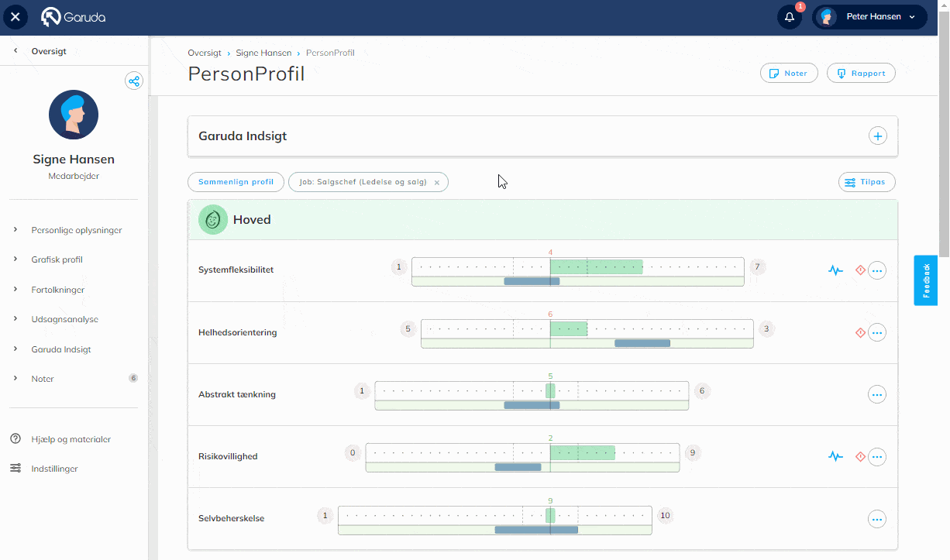Open the Peter Hansen user dropdown
This screenshot has height=560, width=950.
pyautogui.click(x=870, y=17)
